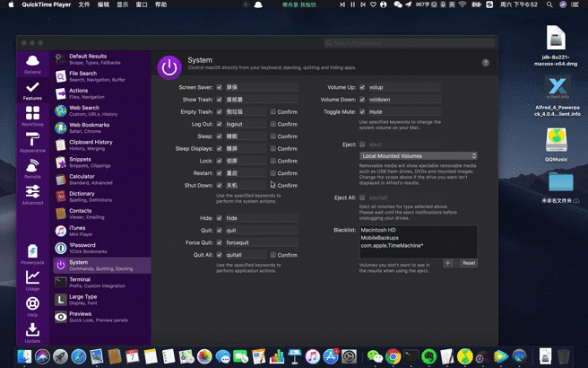
Task: Open the 文件 menu
Action: 84,4
